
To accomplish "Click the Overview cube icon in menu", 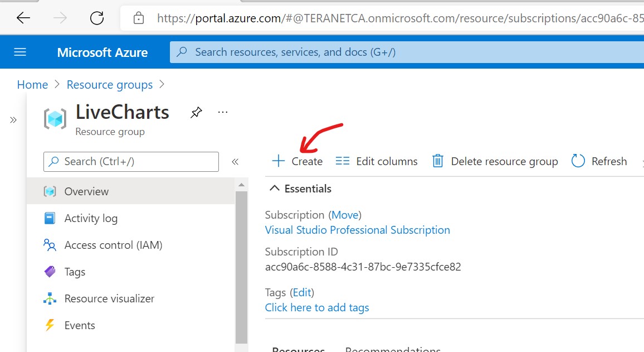I will (x=50, y=191).
